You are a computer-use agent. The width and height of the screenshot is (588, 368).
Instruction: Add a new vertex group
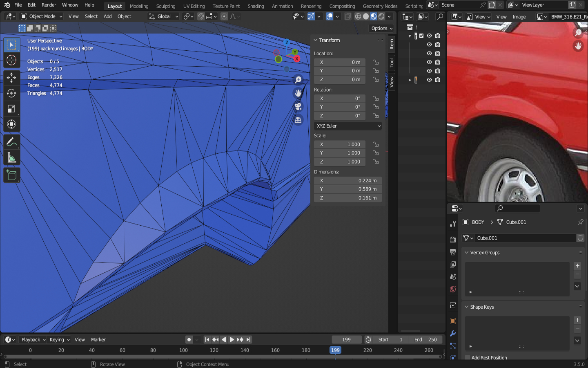(577, 266)
